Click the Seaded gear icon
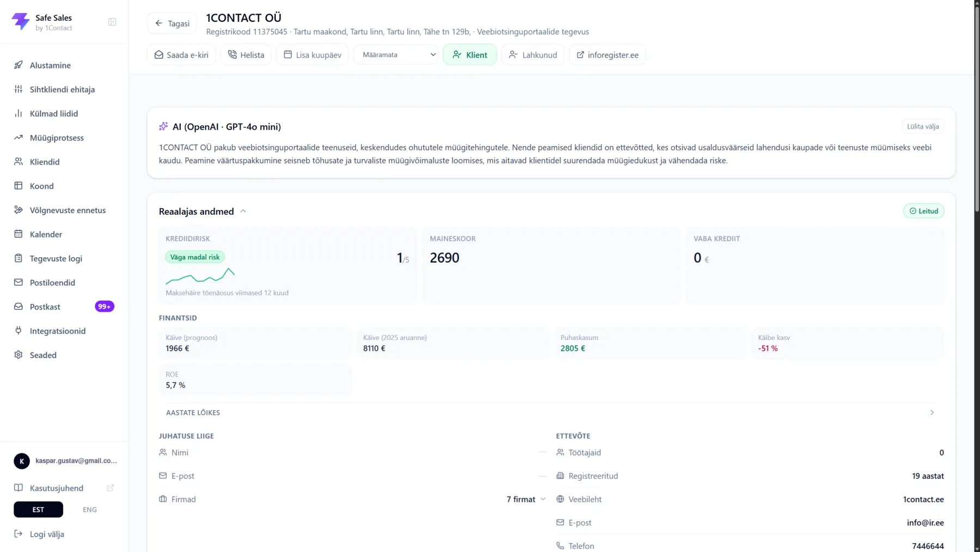The height and width of the screenshot is (552, 980). click(19, 355)
